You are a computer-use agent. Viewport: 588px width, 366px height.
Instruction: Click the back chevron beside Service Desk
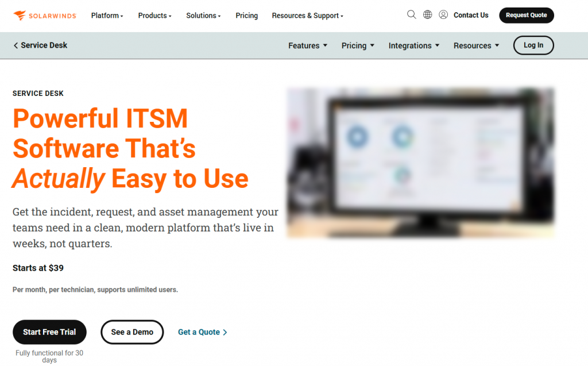click(16, 45)
